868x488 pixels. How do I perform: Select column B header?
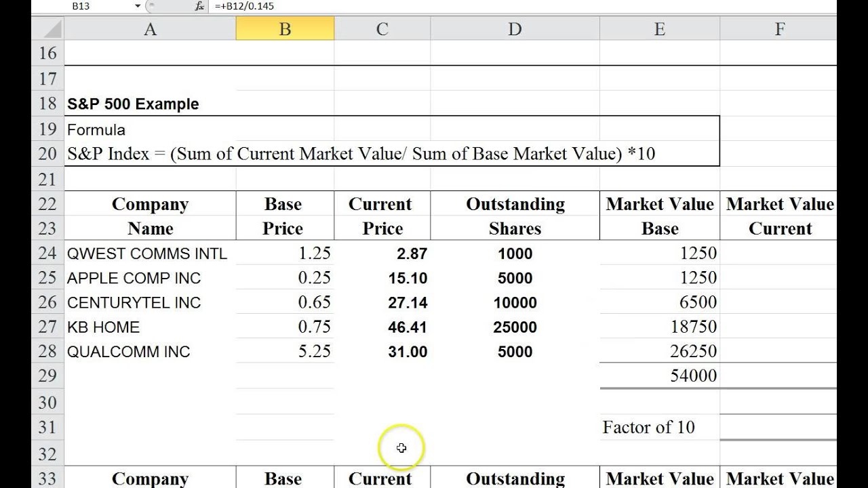pyautogui.click(x=285, y=29)
